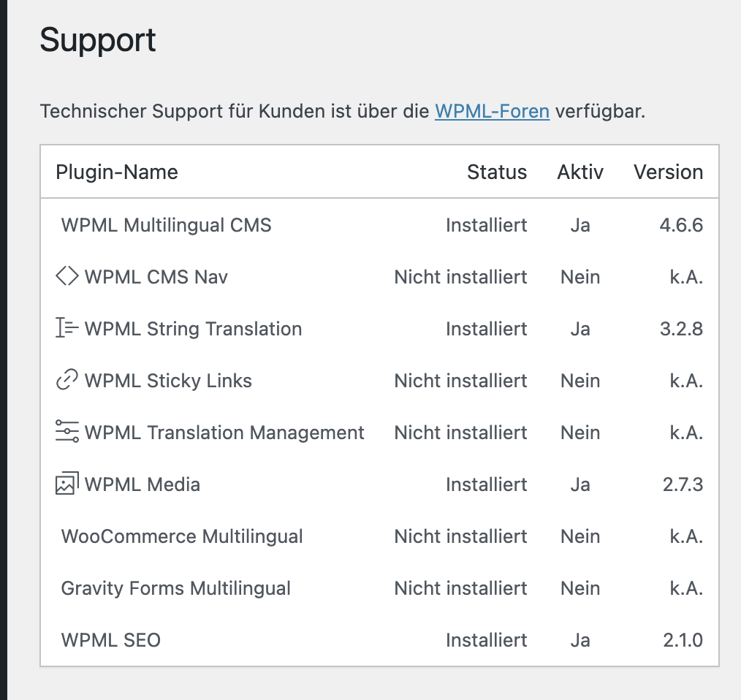Click version 2.1.0 of WPML SEO
741x700 pixels.
click(x=683, y=640)
